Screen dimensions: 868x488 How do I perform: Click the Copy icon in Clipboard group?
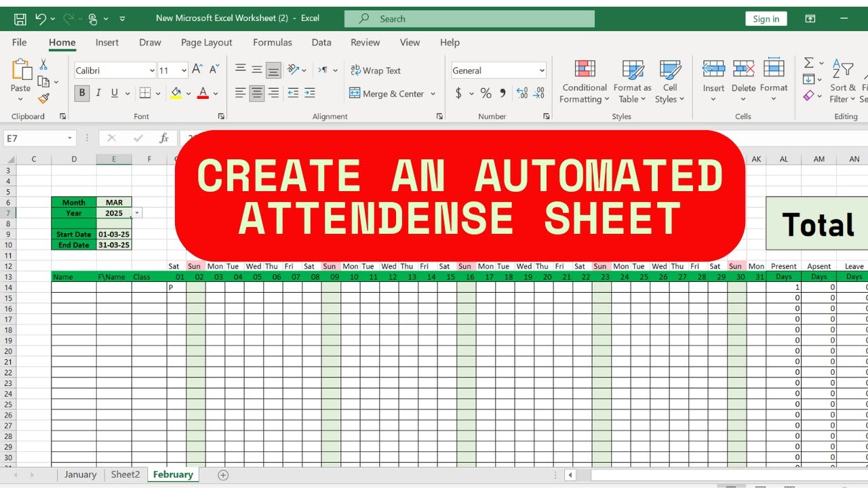43,82
